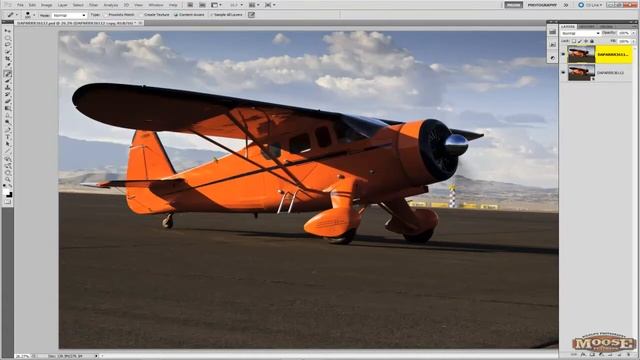Click the zoom percentage field in status bar
Image resolution: width=640 pixels, height=360 pixels.
pos(22,356)
